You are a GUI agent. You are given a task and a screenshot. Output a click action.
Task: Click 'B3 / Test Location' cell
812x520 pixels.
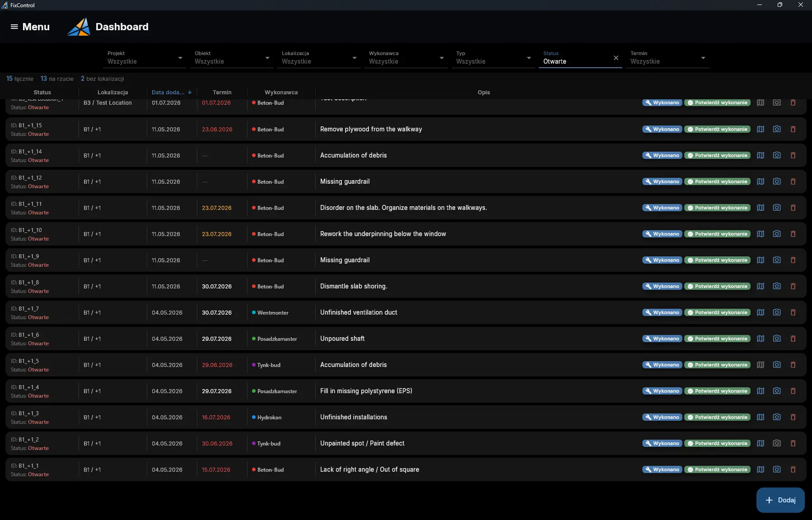point(107,103)
